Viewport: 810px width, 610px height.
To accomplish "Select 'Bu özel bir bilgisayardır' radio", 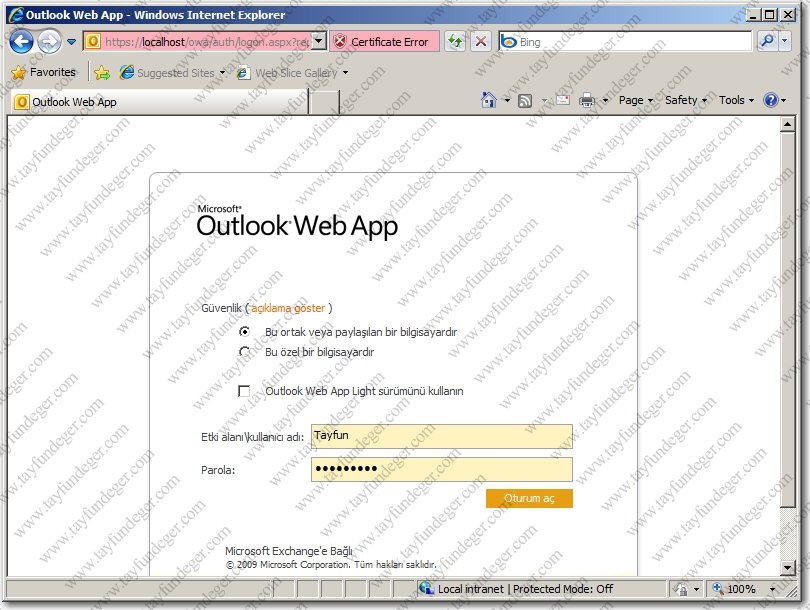I will point(244,352).
